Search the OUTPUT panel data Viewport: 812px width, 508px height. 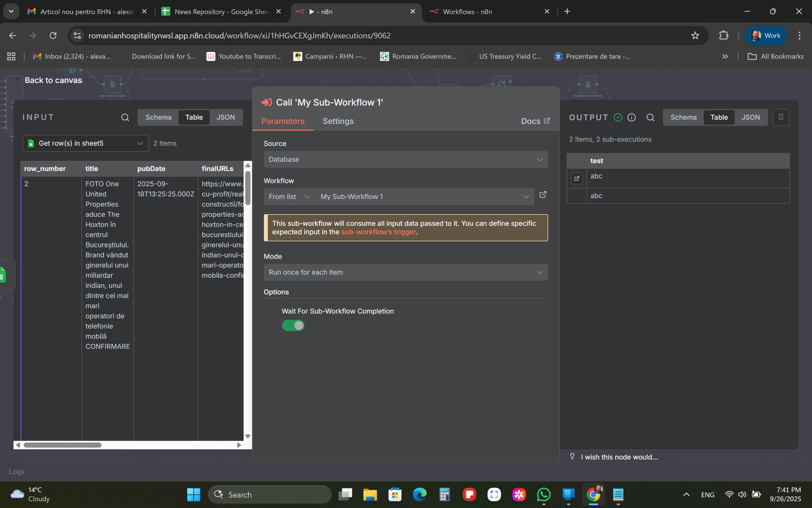650,117
